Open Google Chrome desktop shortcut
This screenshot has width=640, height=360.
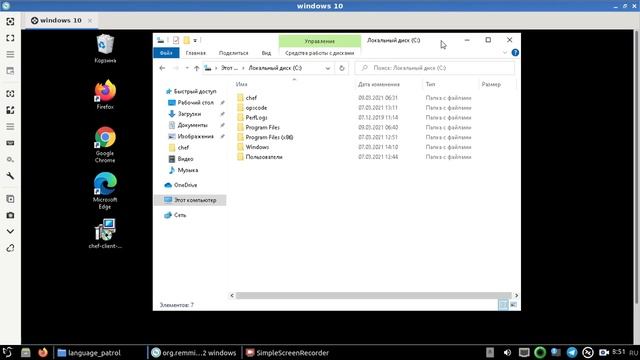coord(105,144)
